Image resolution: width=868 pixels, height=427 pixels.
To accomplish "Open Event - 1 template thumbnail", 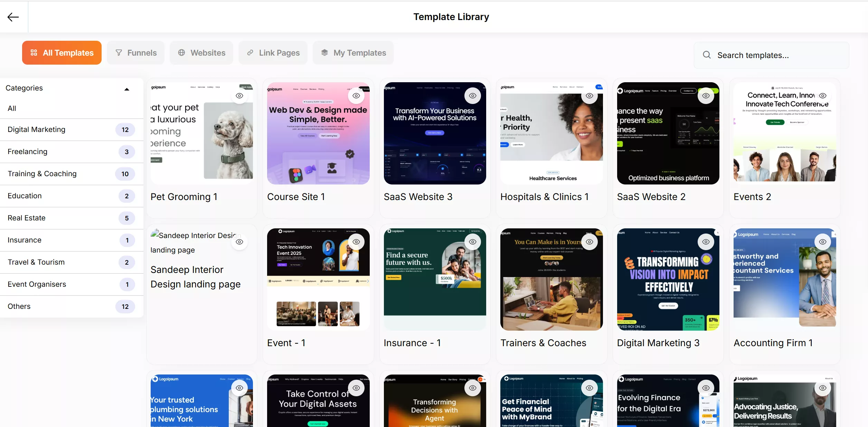I will [318, 279].
